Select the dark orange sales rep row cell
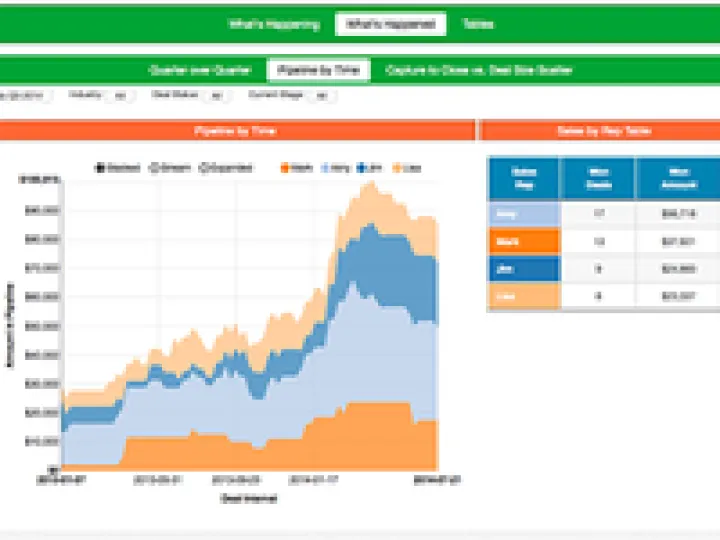 524,242
